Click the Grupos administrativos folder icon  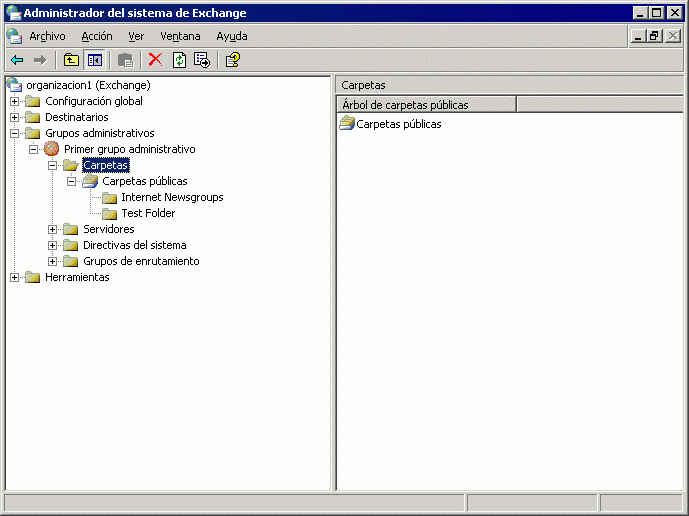[33, 133]
